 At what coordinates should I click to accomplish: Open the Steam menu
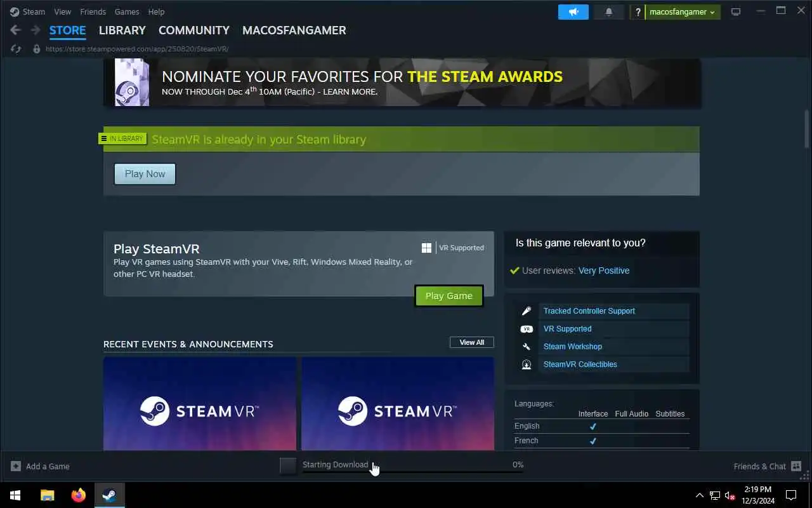[x=34, y=11]
